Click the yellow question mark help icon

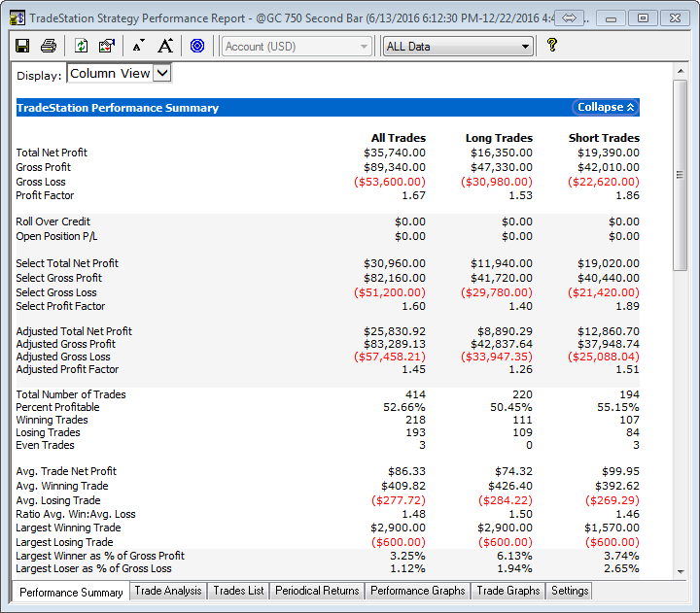[552, 46]
